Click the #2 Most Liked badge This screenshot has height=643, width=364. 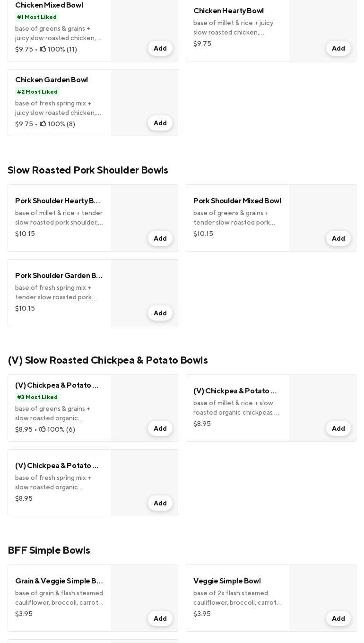[x=37, y=92]
